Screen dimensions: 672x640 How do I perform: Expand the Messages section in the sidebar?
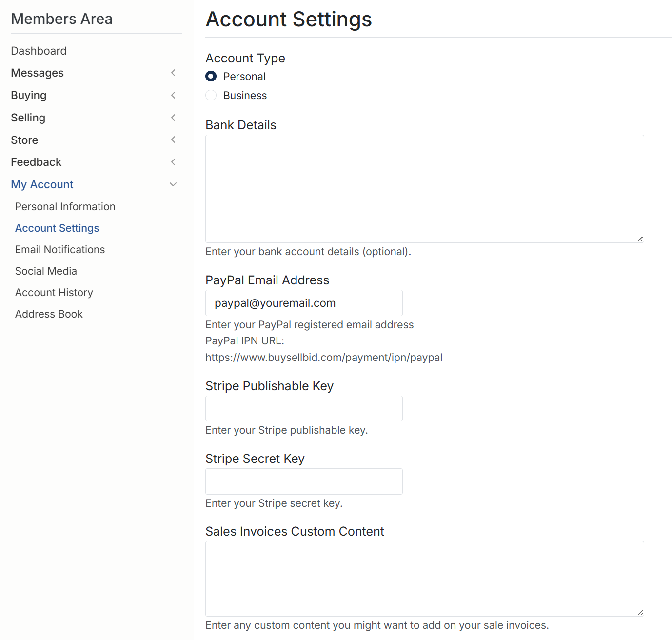[x=173, y=73]
